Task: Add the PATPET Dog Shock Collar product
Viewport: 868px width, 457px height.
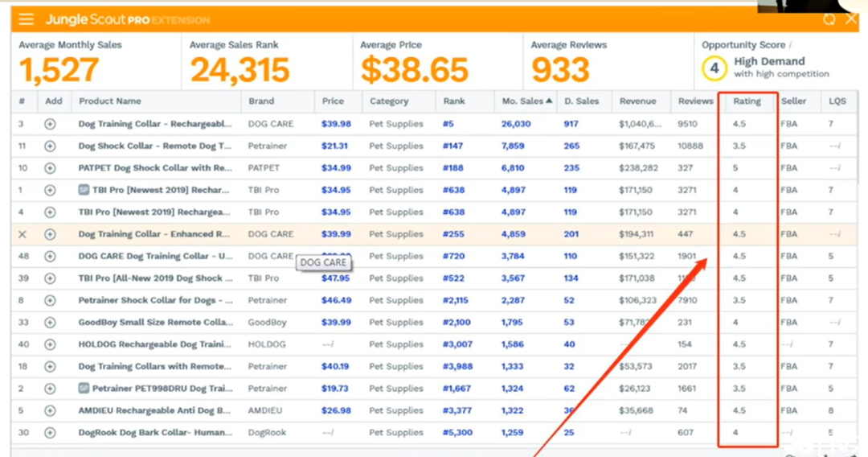Action: click(50, 168)
